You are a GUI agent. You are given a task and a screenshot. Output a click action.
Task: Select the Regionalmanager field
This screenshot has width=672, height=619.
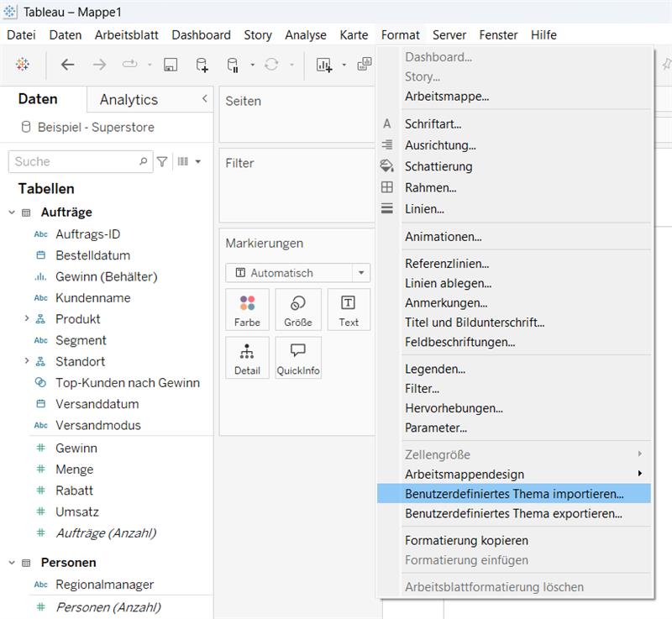pyautogui.click(x=104, y=585)
